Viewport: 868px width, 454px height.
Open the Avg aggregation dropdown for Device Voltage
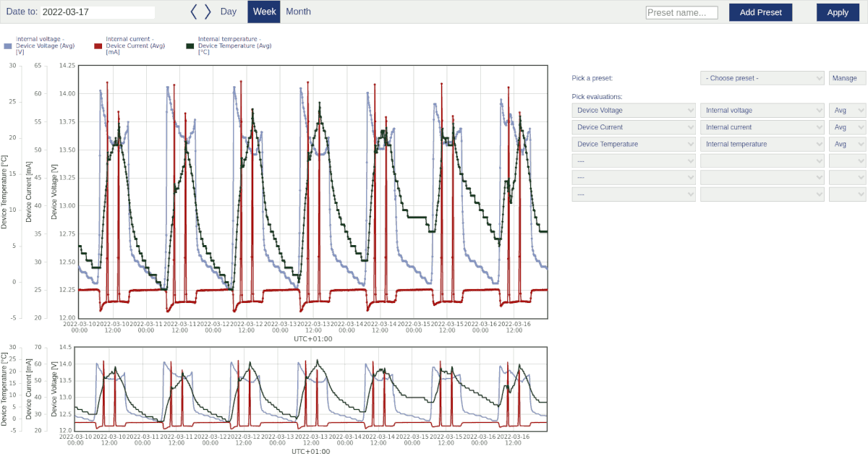[846, 110]
